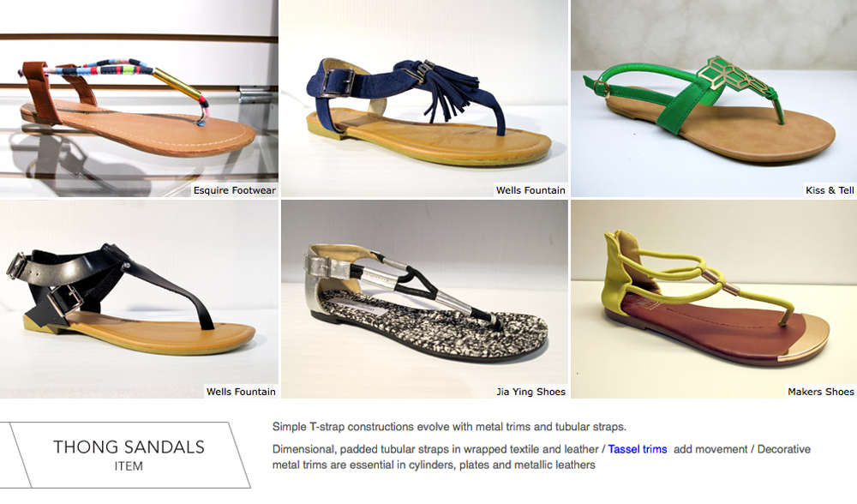
Task: Click the Makers Shoes caption label
Action: (820, 392)
